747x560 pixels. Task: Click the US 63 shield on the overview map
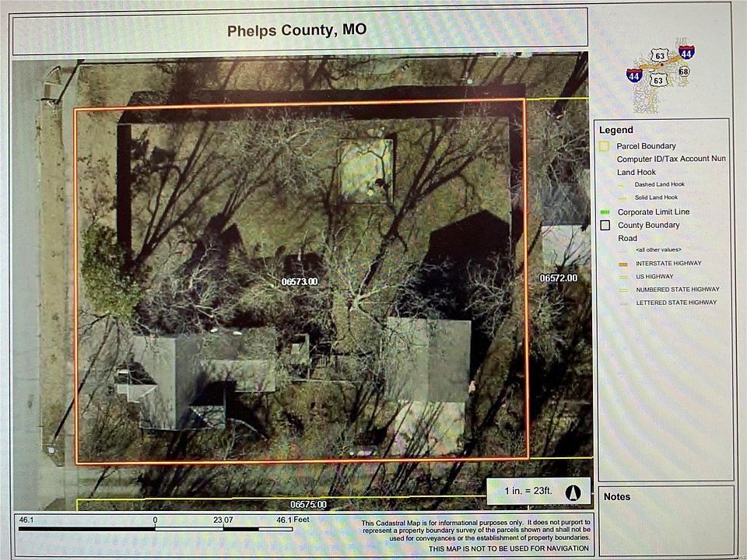[660, 56]
